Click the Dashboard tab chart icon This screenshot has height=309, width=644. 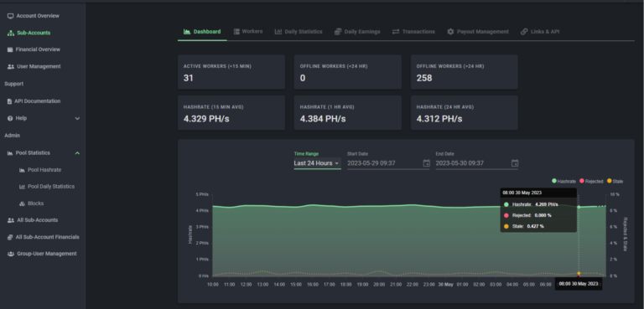(x=187, y=32)
